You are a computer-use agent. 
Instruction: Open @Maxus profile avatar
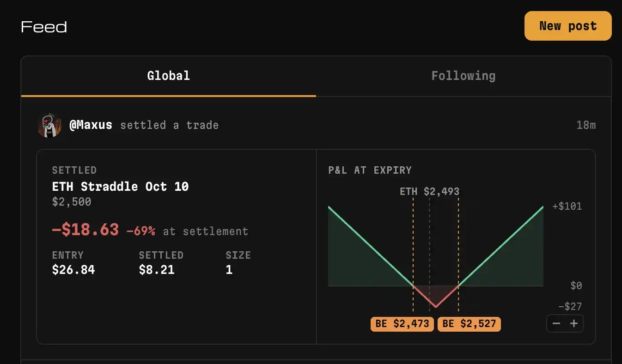click(x=49, y=125)
